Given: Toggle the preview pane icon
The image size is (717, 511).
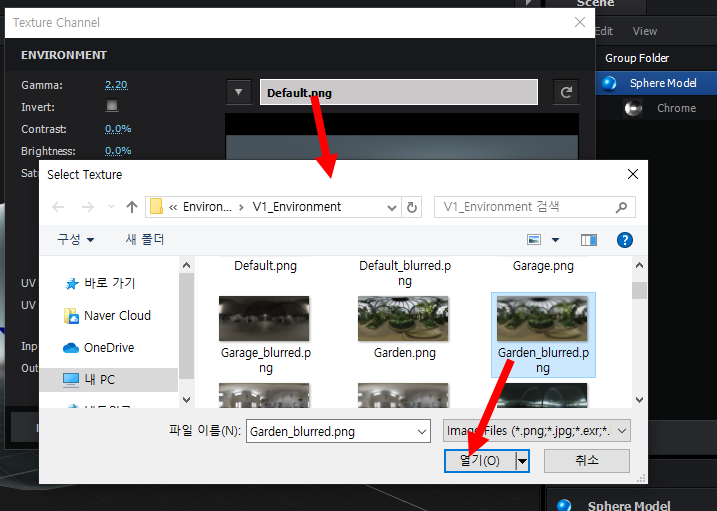Looking at the screenshot, I should [x=589, y=240].
